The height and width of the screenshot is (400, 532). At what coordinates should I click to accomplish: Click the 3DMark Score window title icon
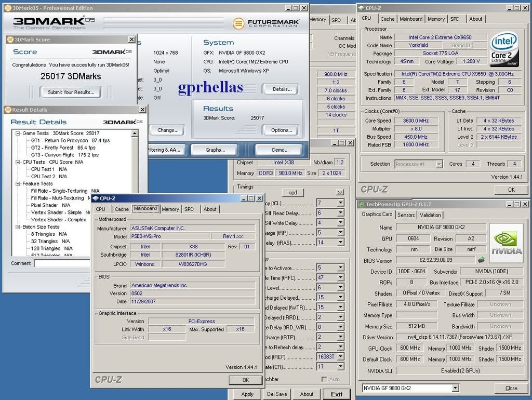pyautogui.click(x=10, y=39)
